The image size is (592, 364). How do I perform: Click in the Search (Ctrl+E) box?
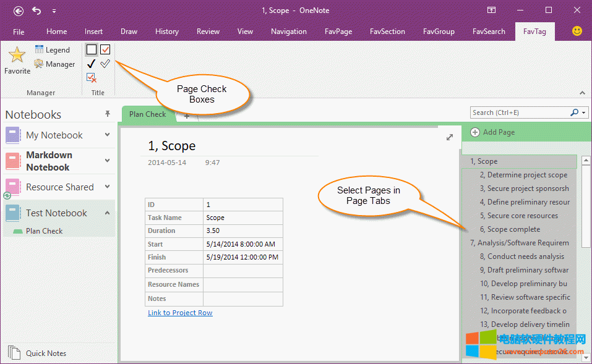518,112
